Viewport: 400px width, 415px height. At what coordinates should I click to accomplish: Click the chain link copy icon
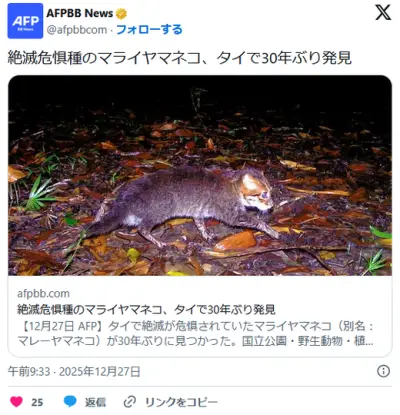(129, 402)
